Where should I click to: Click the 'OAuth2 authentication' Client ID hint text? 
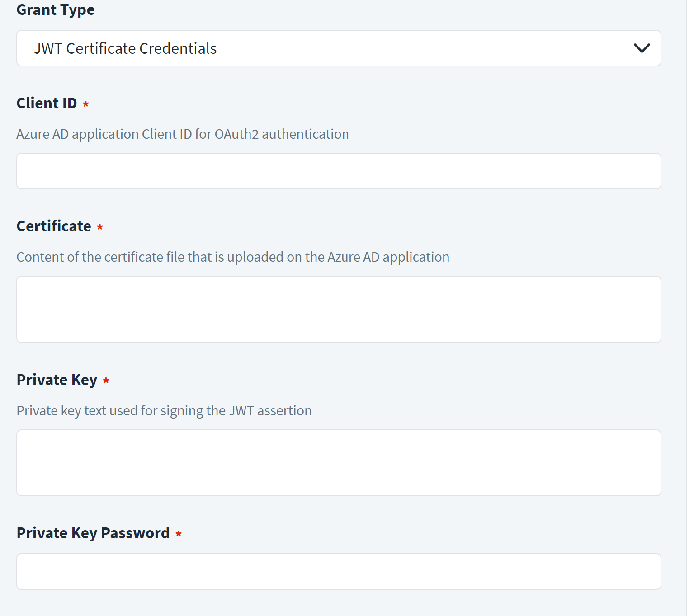pyautogui.click(x=282, y=134)
